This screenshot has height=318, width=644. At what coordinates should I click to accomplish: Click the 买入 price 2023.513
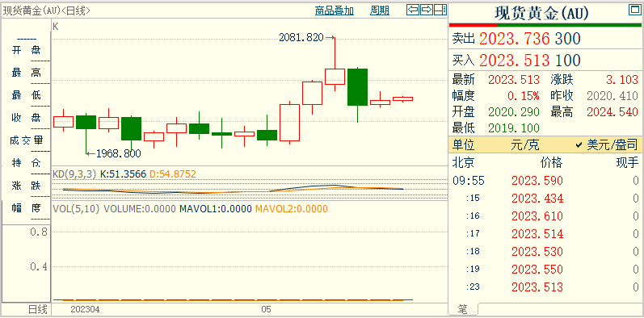[514, 61]
